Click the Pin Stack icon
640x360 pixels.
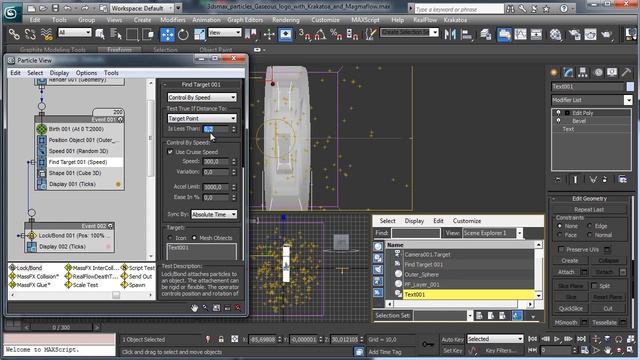click(x=557, y=180)
